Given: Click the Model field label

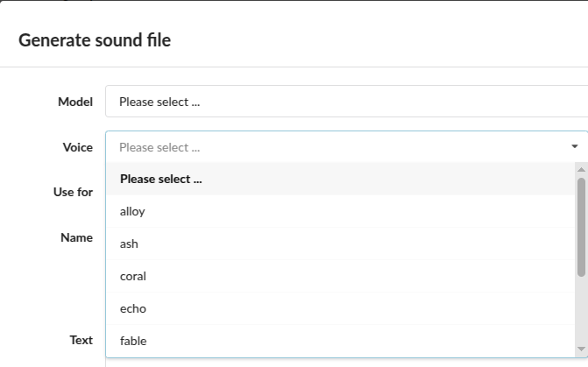Looking at the screenshot, I should (75, 102).
